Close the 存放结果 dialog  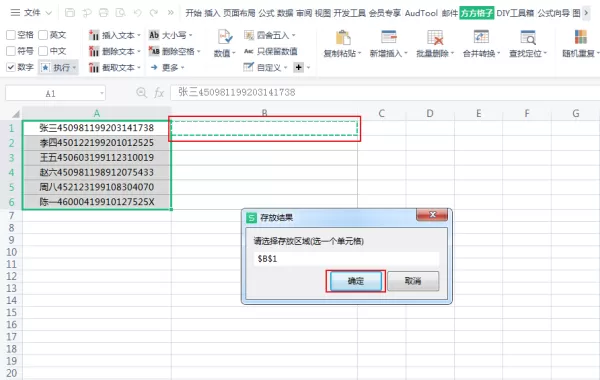tap(432, 215)
